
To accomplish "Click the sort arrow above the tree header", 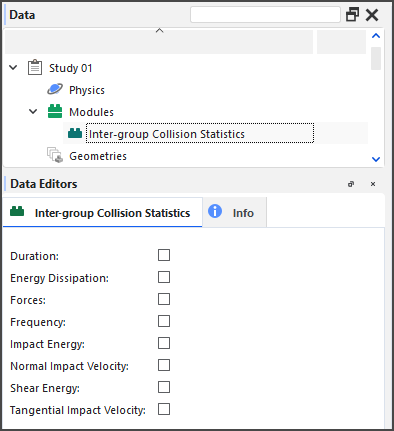I will click(x=160, y=31).
